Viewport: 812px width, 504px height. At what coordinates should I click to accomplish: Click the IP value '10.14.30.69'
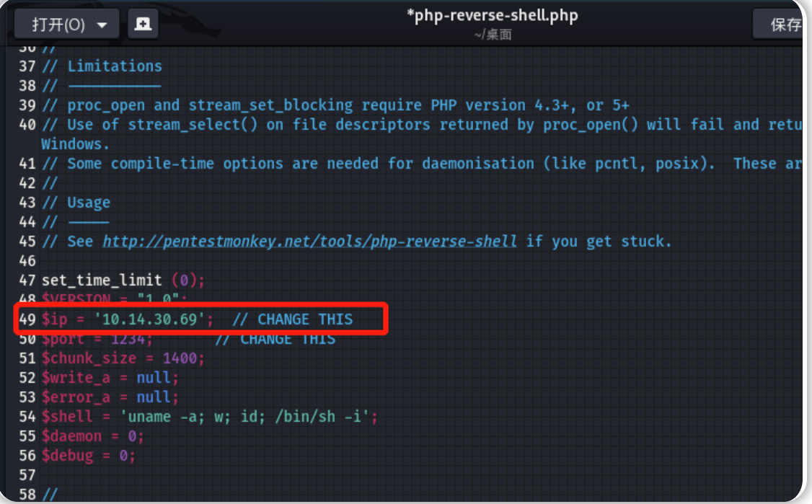tap(150, 319)
